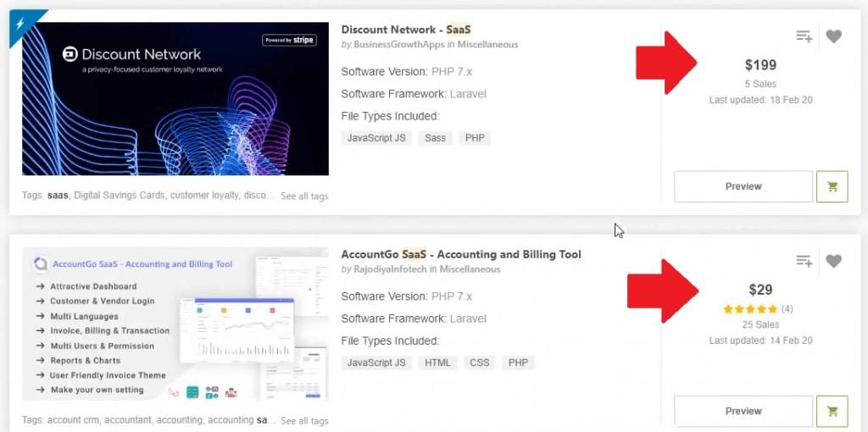Screen dimensions: 868x432
Task: Click the $29 price
Action: pos(760,290)
